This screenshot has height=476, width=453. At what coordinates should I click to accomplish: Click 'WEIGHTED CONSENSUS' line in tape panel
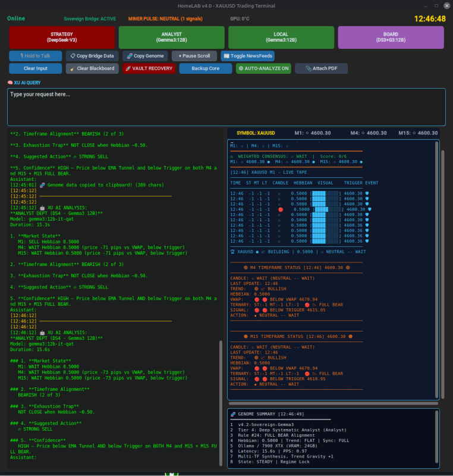(288, 156)
